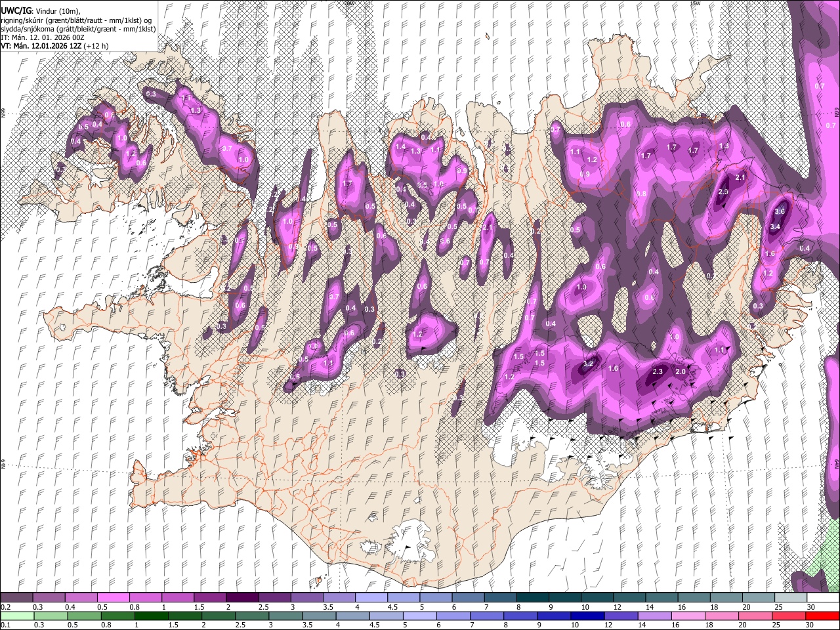Click the 3.4 precipitation value in the east

[775, 227]
